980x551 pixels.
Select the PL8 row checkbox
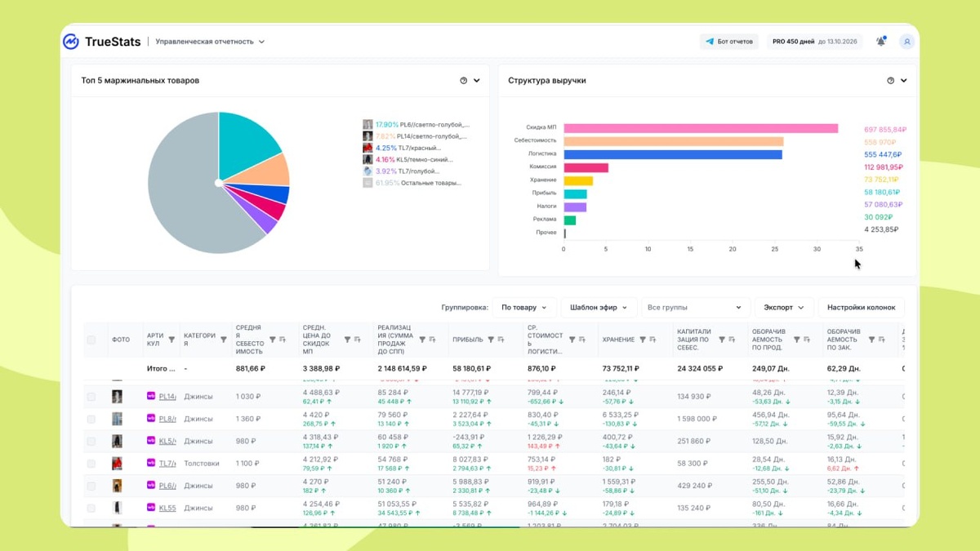coord(91,419)
